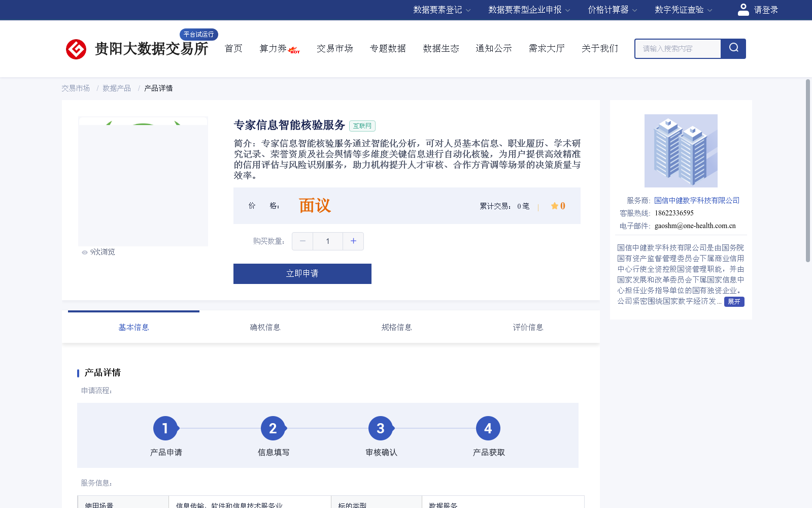Click step 3 审核确认 circle
This screenshot has width=812, height=508.
381,428
